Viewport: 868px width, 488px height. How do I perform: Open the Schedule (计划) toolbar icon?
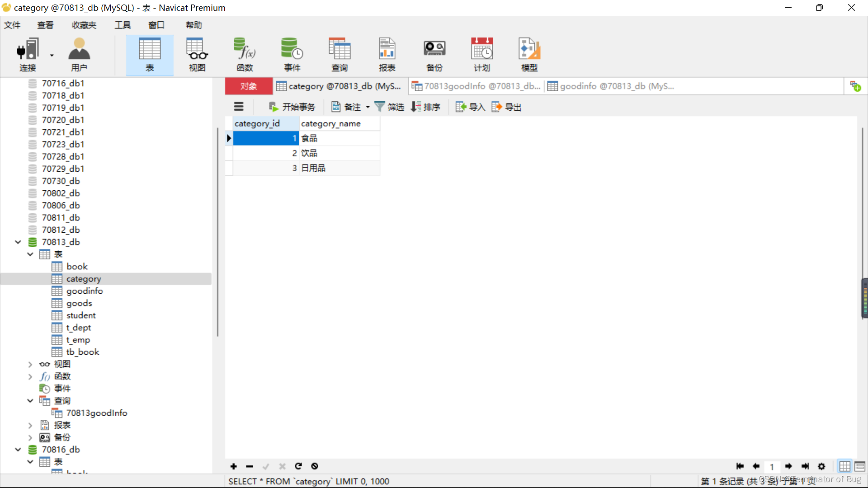click(482, 55)
